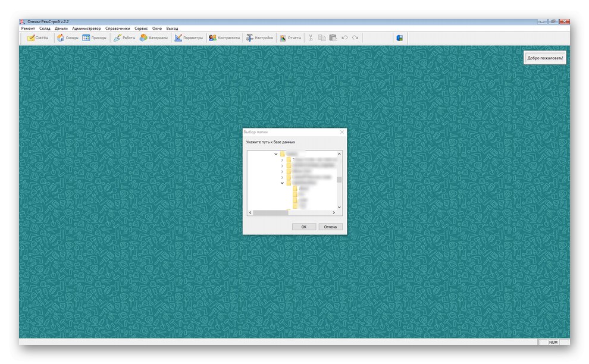Viewport: 589px width, 364px height.
Task: Select Материалы in the toolbar
Action: [x=153, y=38]
